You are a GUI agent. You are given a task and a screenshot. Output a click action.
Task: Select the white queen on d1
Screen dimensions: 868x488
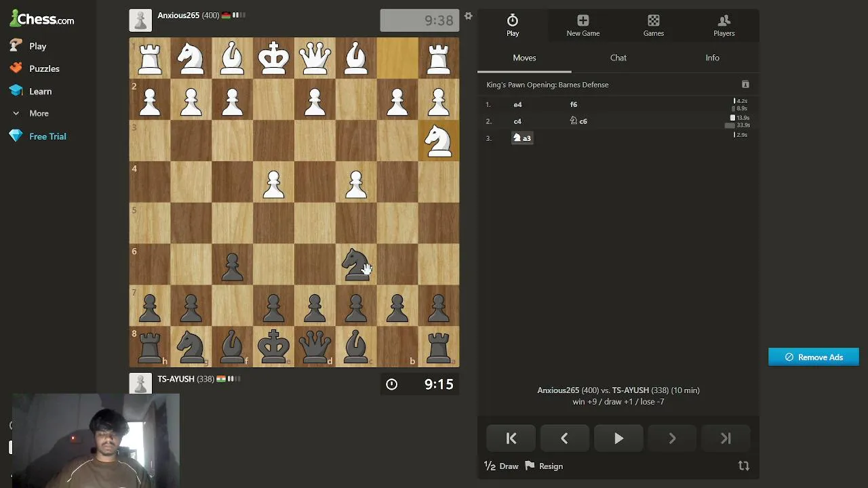[315, 58]
